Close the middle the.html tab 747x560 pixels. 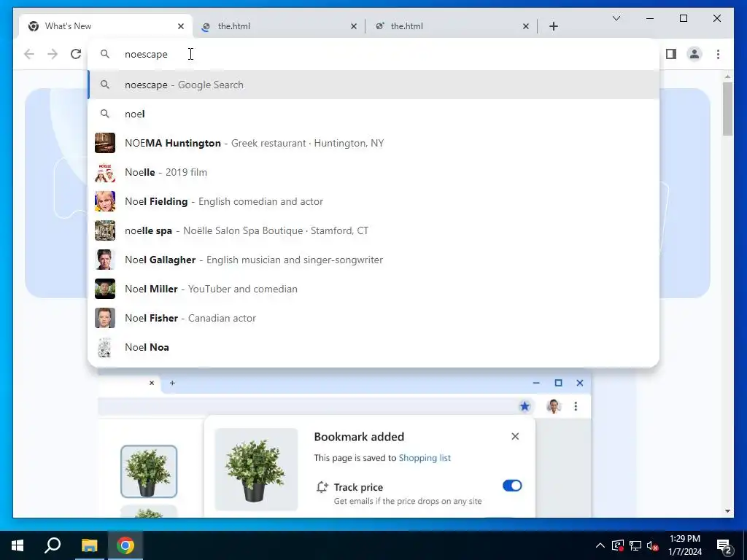[x=354, y=26]
